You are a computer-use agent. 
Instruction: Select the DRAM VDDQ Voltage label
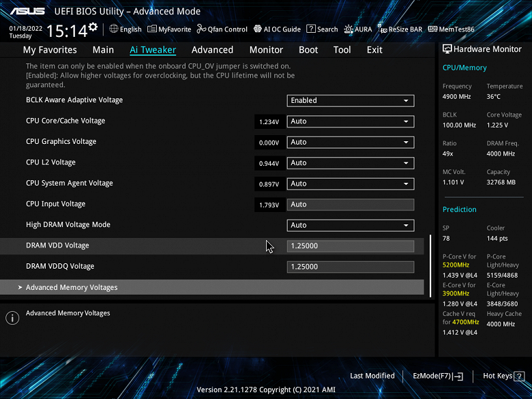pyautogui.click(x=60, y=266)
